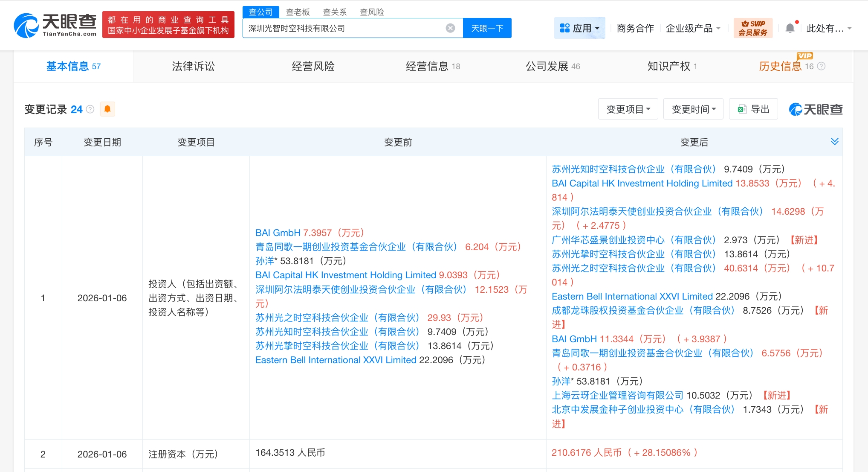Viewport: 868px width, 472px height.
Task: Click help icon beside 历史信息 tab
Action: click(821, 66)
